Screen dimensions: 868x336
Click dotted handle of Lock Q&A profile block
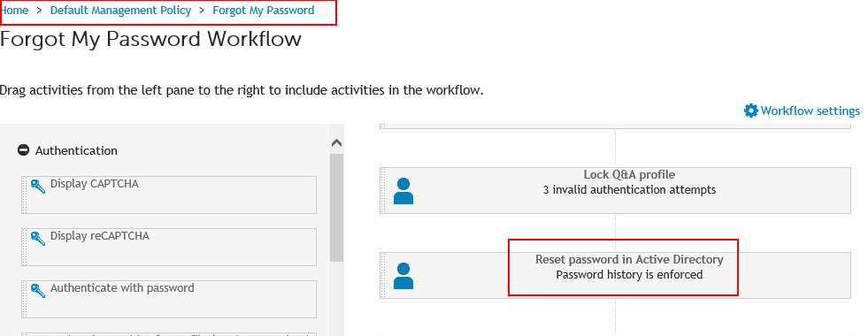382,190
